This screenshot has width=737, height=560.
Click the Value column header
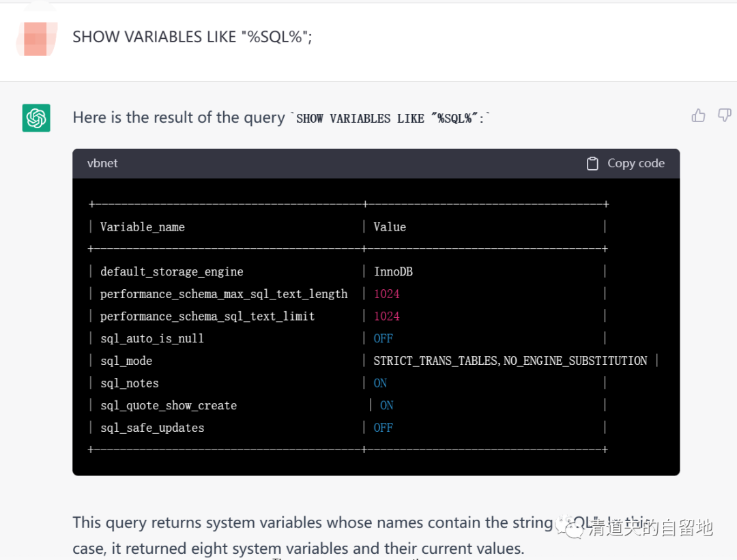click(390, 227)
